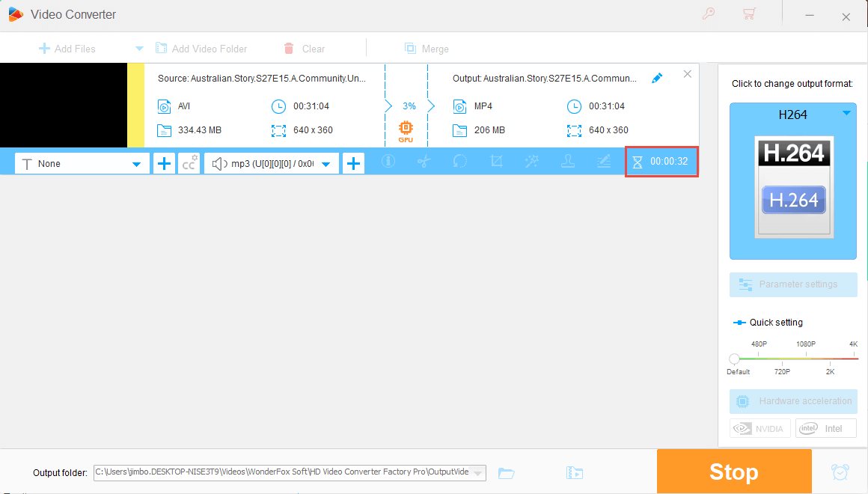Screen dimensions: 868x494
Task: Click the Video Converter app logo
Action: (x=16, y=14)
